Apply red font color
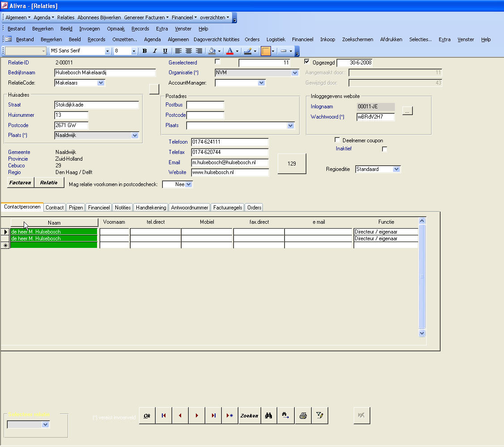Image resolution: width=504 pixels, height=447 pixels. (x=230, y=51)
